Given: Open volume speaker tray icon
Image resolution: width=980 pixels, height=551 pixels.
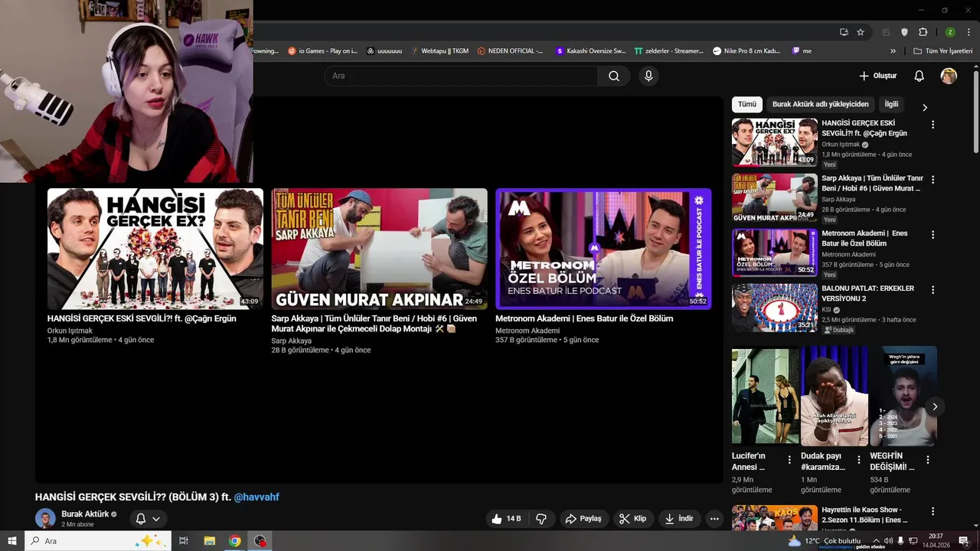Looking at the screenshot, I should (888, 541).
